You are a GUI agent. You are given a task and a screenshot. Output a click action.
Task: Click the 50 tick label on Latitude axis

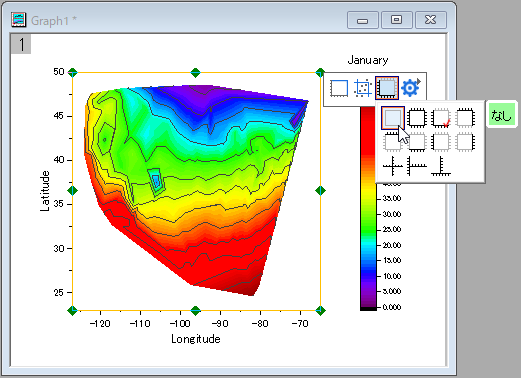[59, 72]
